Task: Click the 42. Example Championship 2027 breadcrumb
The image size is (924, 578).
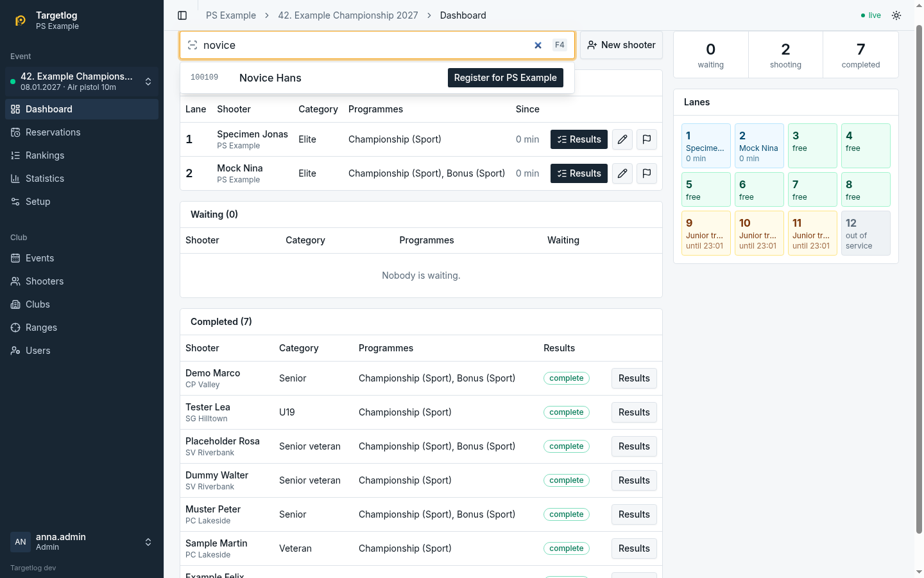Action: point(348,15)
